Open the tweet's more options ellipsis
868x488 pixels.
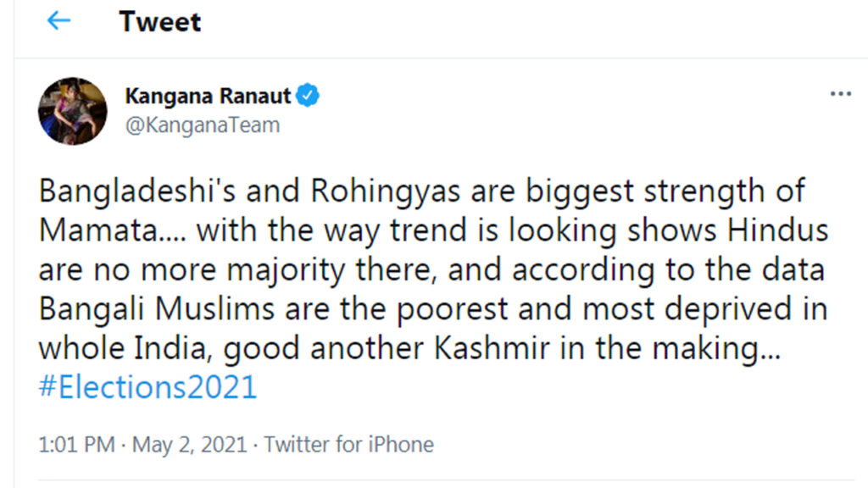(x=840, y=94)
